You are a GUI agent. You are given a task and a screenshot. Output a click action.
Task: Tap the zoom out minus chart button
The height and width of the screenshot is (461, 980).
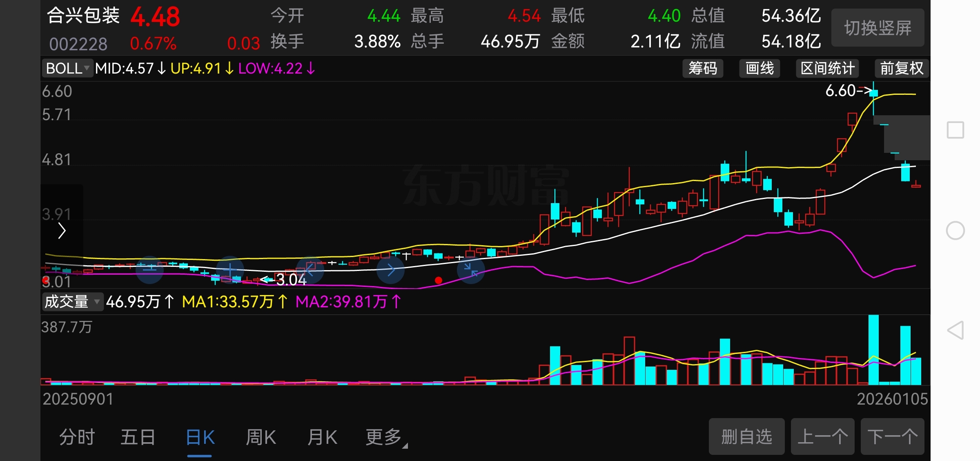(x=149, y=270)
